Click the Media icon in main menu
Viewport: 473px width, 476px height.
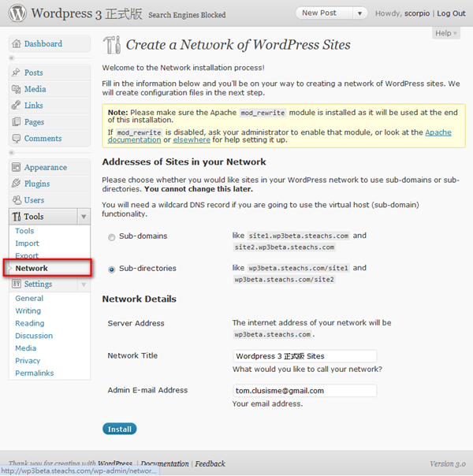pos(16,89)
